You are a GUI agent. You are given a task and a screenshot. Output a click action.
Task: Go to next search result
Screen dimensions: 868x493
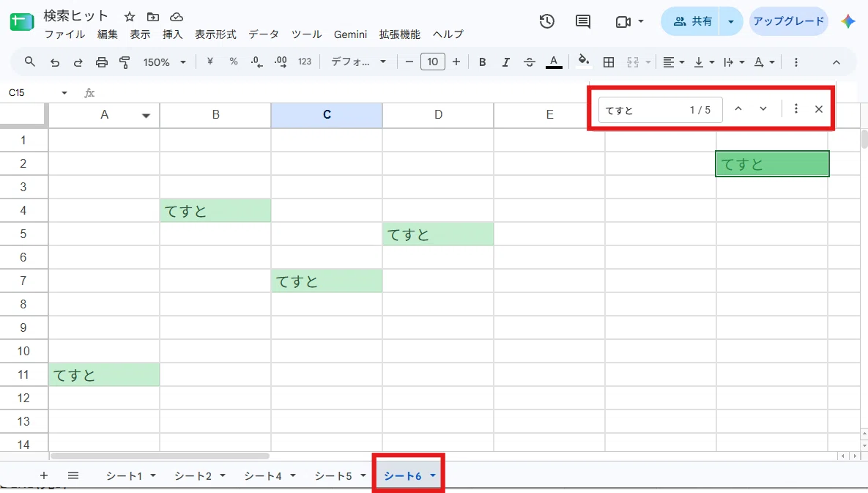pyautogui.click(x=763, y=109)
